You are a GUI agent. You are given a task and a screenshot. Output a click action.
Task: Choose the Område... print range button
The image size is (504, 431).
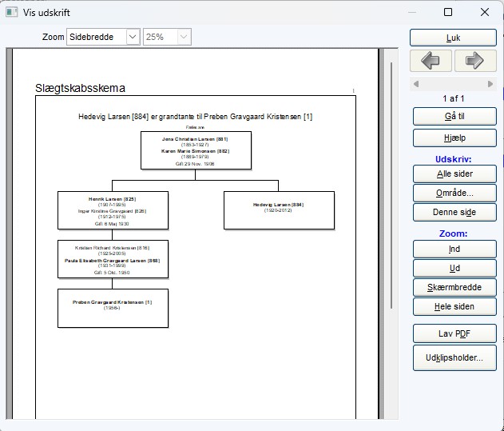[454, 193]
